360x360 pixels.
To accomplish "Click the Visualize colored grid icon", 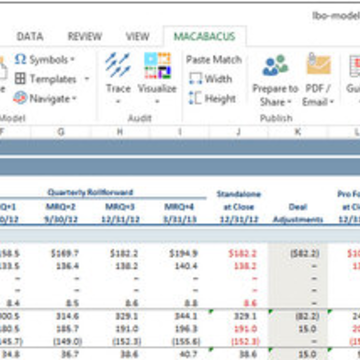I will point(157,65).
